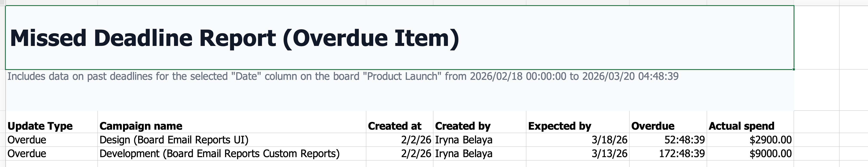
Task: Click the "Created by" column header cell
Action: [463, 126]
